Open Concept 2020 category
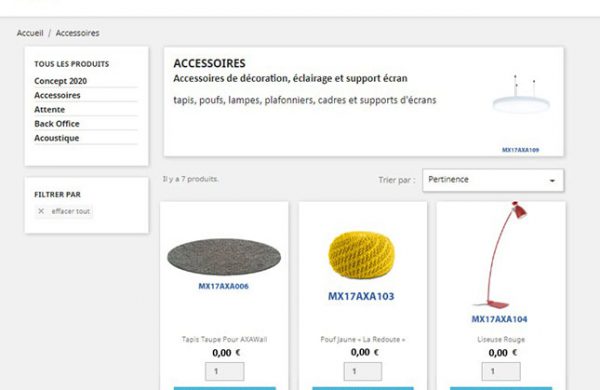 pyautogui.click(x=60, y=81)
